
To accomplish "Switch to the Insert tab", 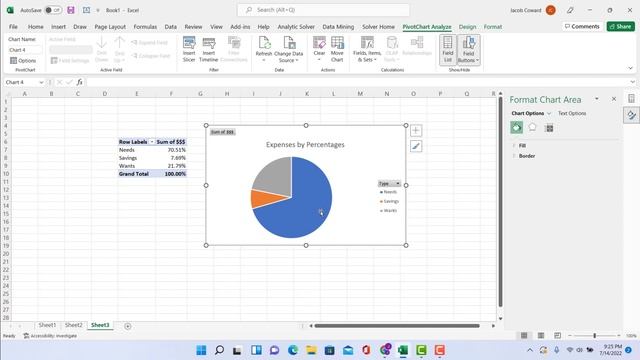I will click(x=58, y=27).
